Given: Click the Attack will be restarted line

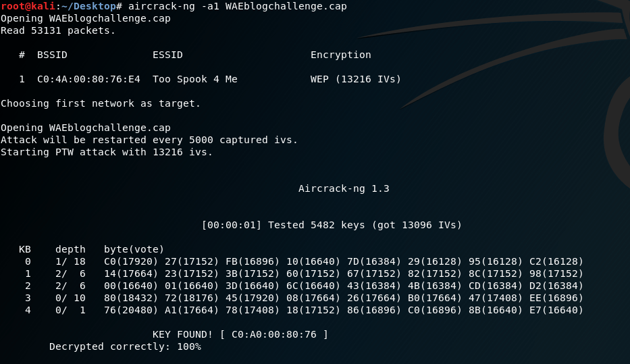Looking at the screenshot, I should 149,140.
